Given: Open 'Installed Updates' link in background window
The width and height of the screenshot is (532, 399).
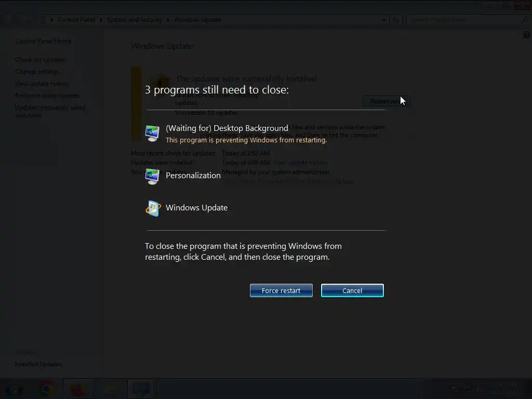Looking at the screenshot, I should pos(38,364).
